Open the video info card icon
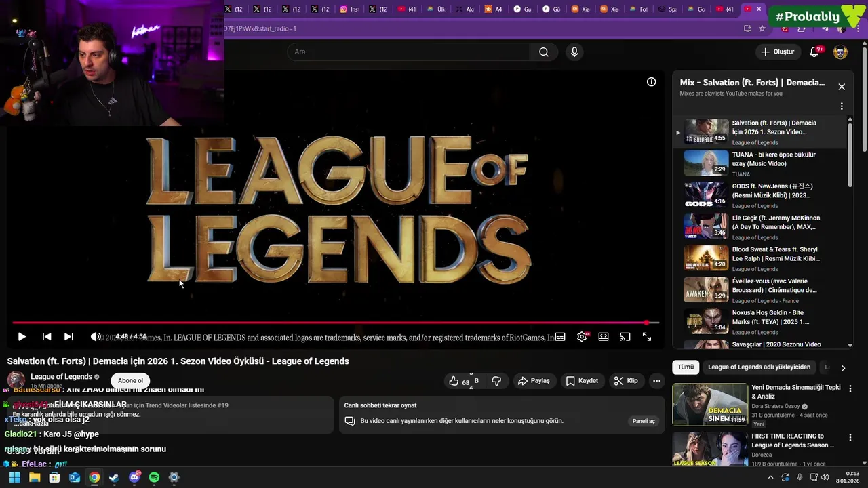868x488 pixels. (x=651, y=82)
